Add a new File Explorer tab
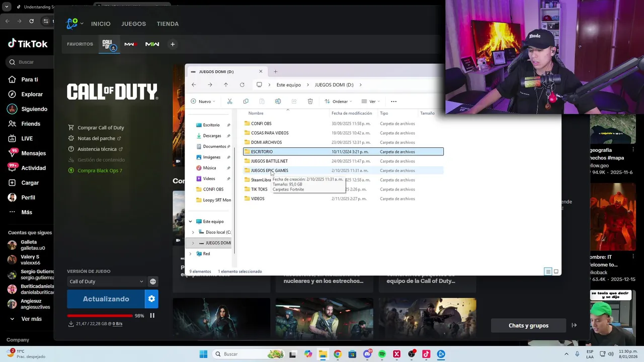 pos(275,71)
